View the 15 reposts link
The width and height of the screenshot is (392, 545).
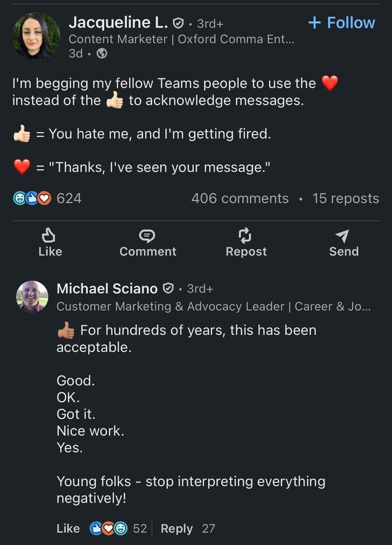click(345, 198)
